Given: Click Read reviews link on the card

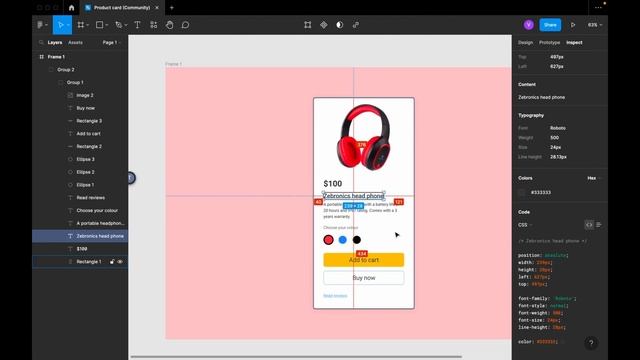Looking at the screenshot, I should point(335,296).
